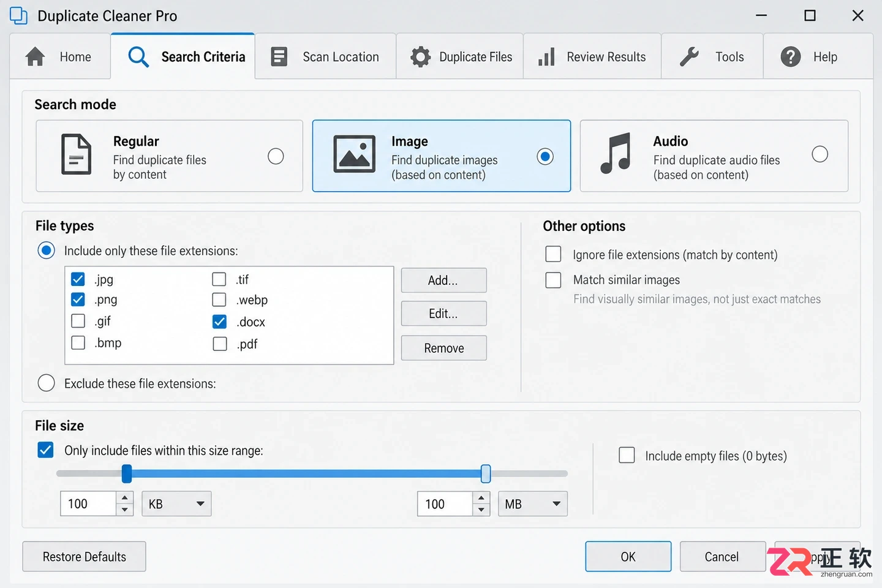Viewport: 882px width, 588px height.
Task: Click Restore Defaults
Action: 84,557
